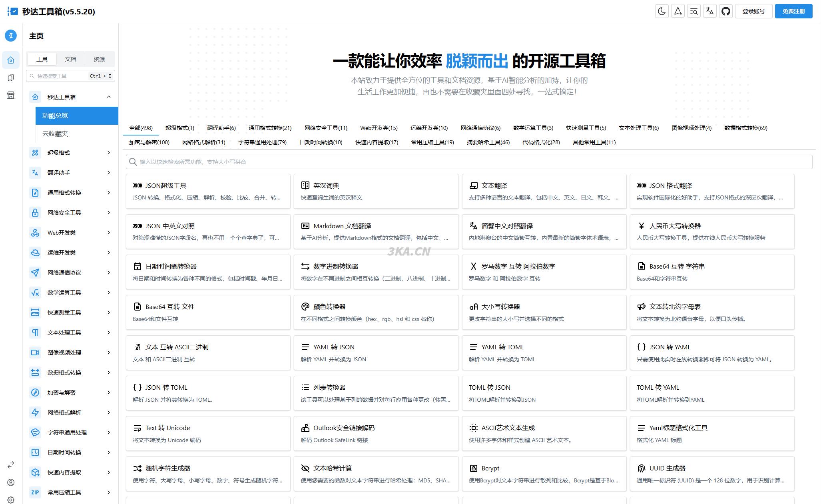The height and width of the screenshot is (504, 821).
Task: Open the GitHub repository icon
Action: [x=726, y=11]
